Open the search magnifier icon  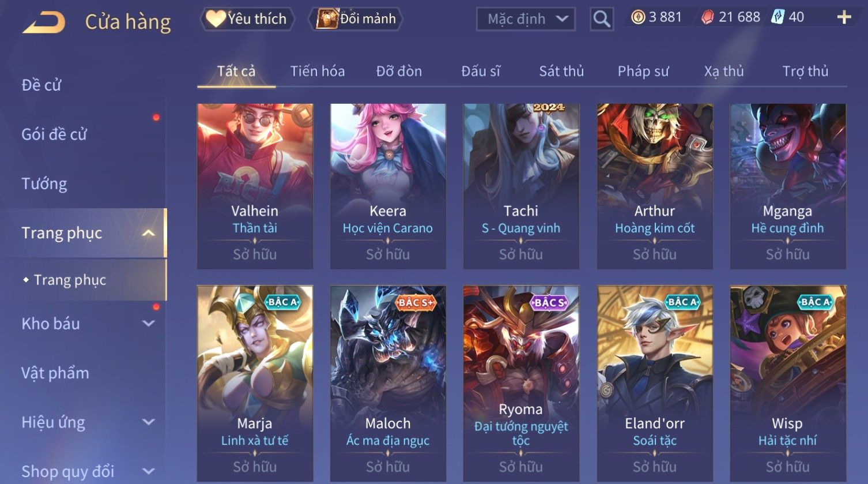pos(602,19)
